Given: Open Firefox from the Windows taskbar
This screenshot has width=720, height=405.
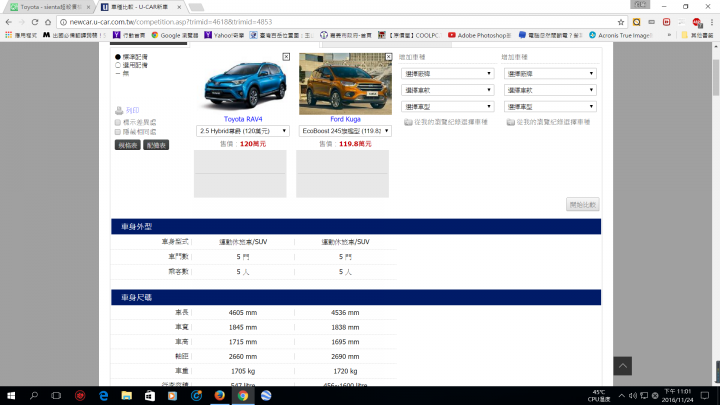Looking at the screenshot, I should coord(219,395).
